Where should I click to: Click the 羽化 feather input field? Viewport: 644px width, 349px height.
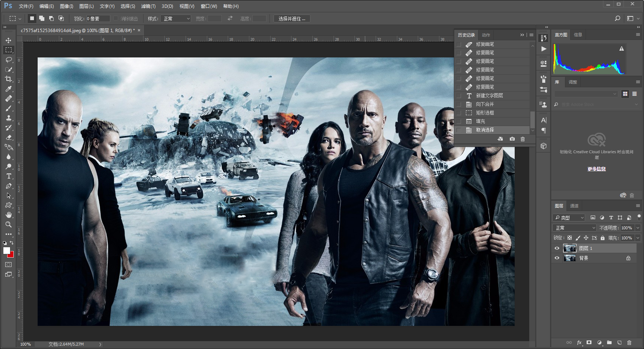click(98, 19)
